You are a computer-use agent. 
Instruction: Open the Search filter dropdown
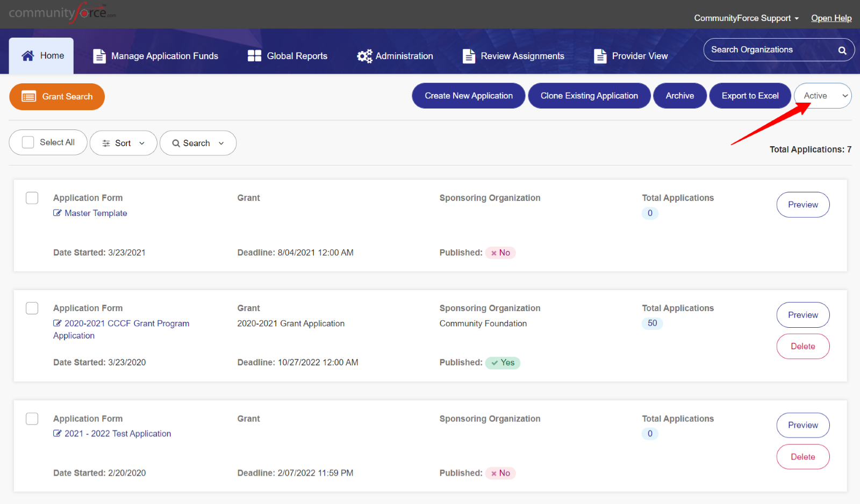point(198,143)
